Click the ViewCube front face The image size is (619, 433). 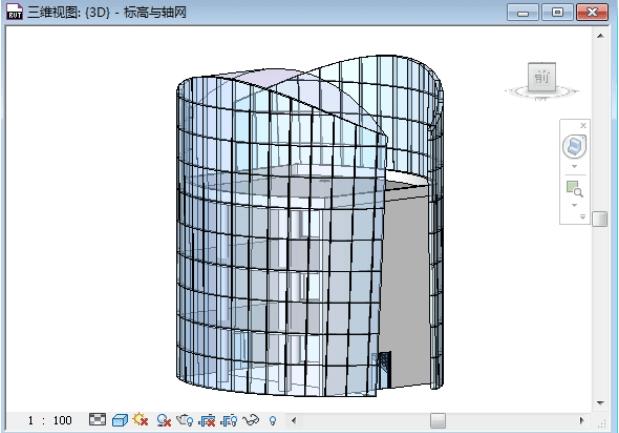541,77
